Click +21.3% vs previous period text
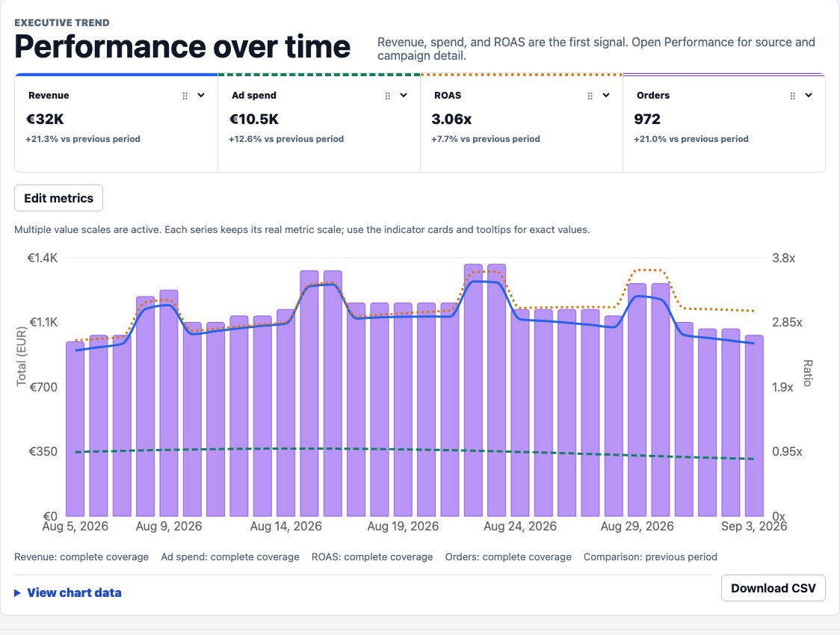Screen dimensions: 840x635 coord(83,139)
